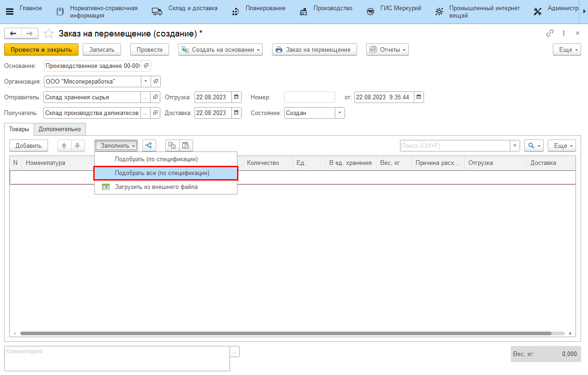This screenshot has height=375, width=588.
Task: Click the back navigation arrow
Action: pyautogui.click(x=13, y=33)
